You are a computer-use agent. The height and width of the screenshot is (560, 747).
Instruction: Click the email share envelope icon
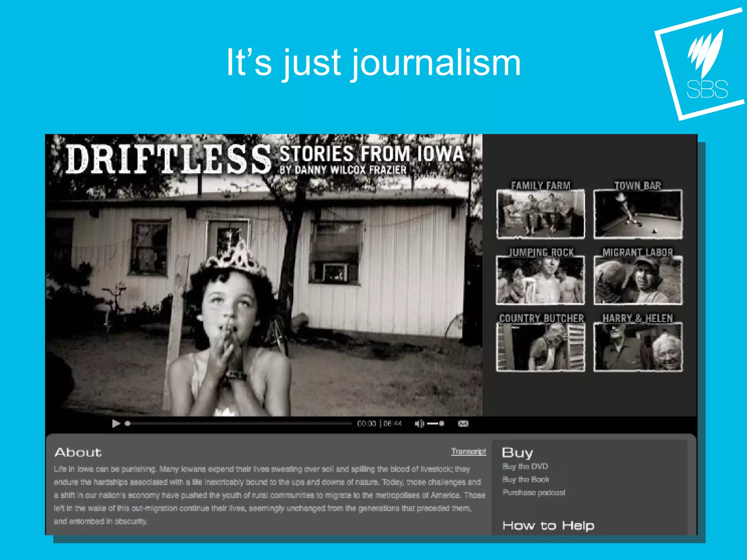[x=463, y=423]
